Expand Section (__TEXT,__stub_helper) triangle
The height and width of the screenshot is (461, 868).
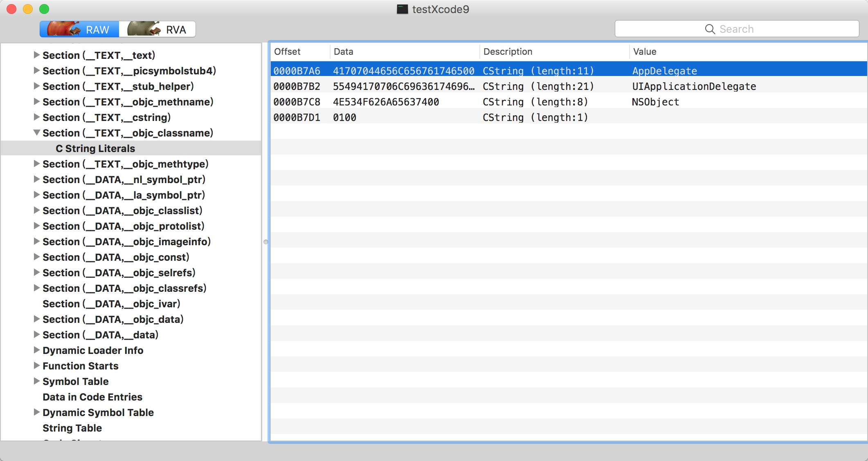pyautogui.click(x=36, y=86)
